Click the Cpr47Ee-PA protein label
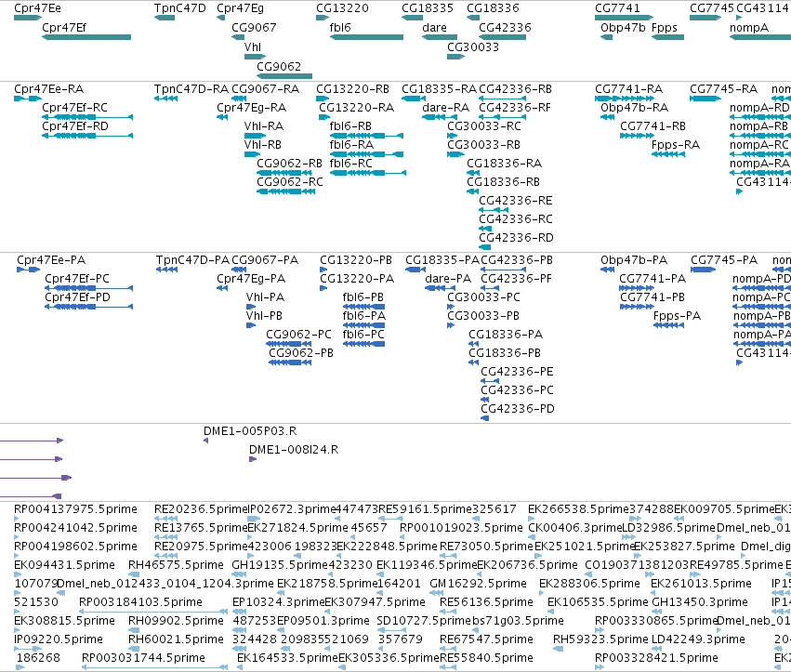791x672 pixels. pyautogui.click(x=51, y=260)
